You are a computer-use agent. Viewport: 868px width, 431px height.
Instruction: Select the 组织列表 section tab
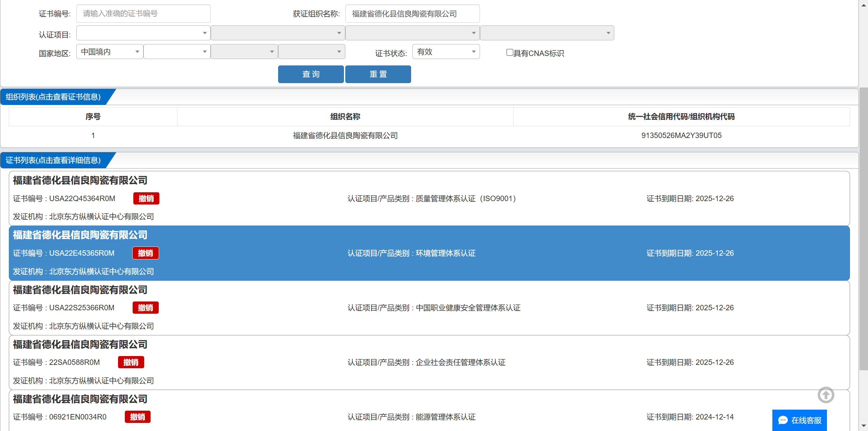tap(54, 97)
